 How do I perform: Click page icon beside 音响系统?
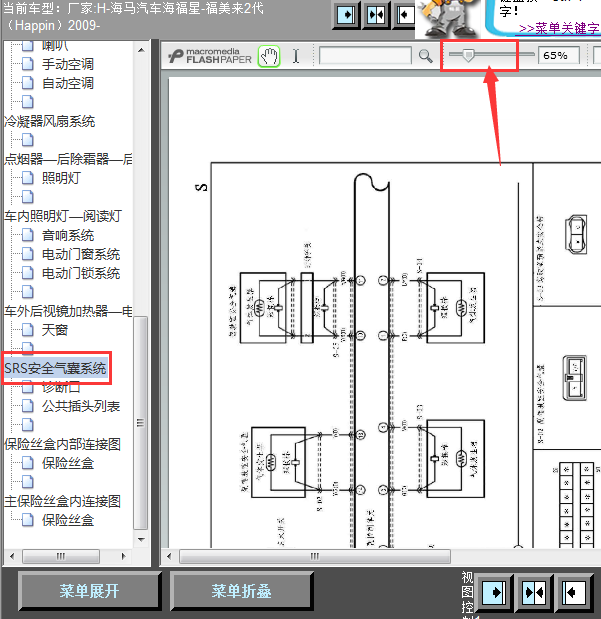click(28, 235)
